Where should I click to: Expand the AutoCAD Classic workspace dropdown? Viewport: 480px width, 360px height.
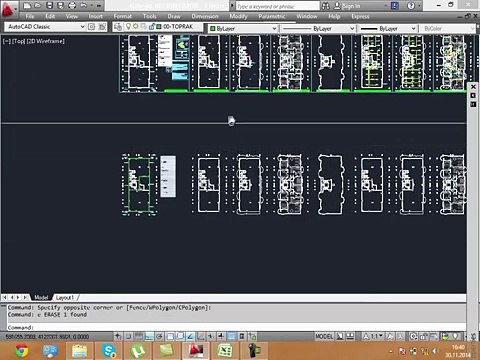click(82, 27)
